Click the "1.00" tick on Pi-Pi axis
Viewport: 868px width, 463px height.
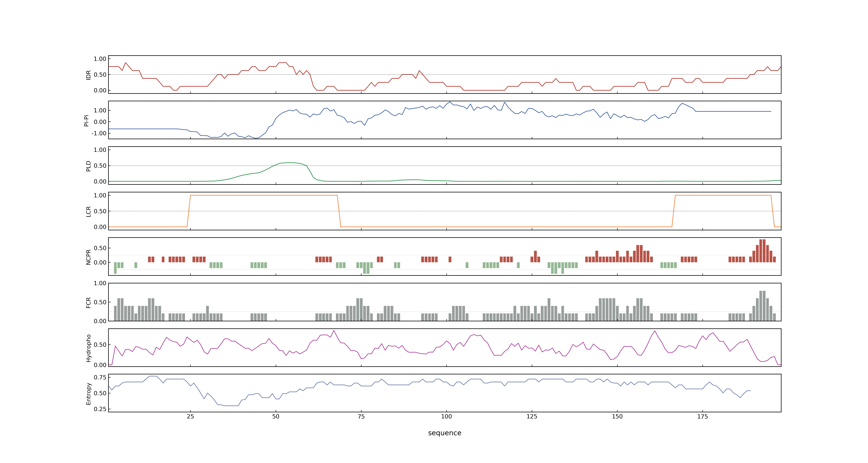(100, 111)
